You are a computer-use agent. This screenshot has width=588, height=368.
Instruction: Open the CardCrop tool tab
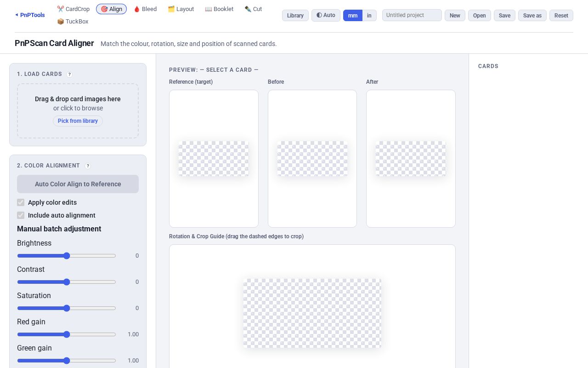coord(73,9)
